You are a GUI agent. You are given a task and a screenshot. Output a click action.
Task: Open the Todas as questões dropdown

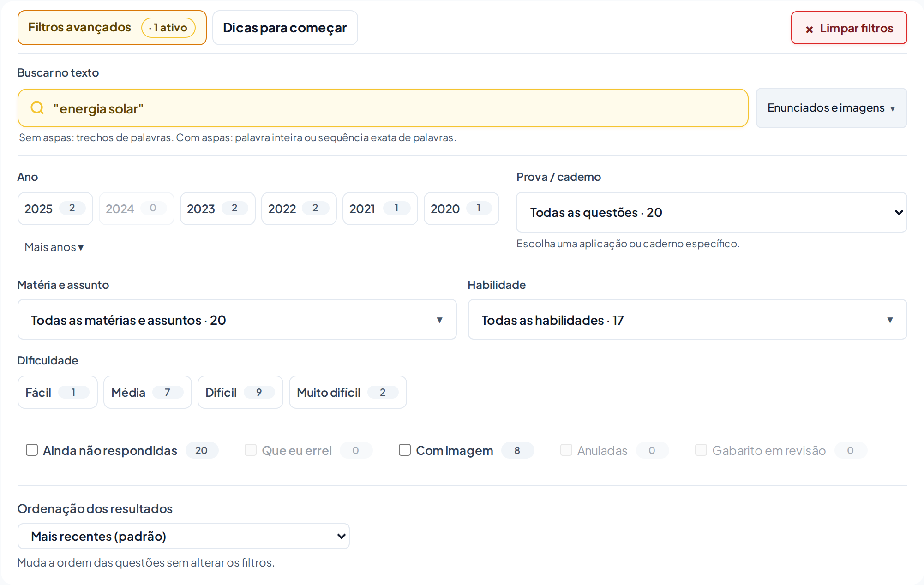pos(711,212)
